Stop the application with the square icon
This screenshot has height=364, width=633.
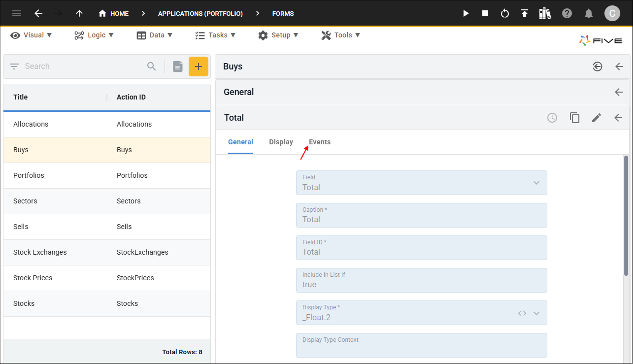pos(485,13)
